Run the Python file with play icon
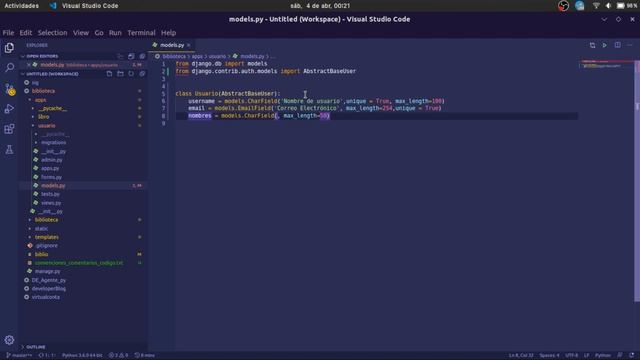Image resolution: width=640 pixels, height=360 pixels. click(x=604, y=45)
